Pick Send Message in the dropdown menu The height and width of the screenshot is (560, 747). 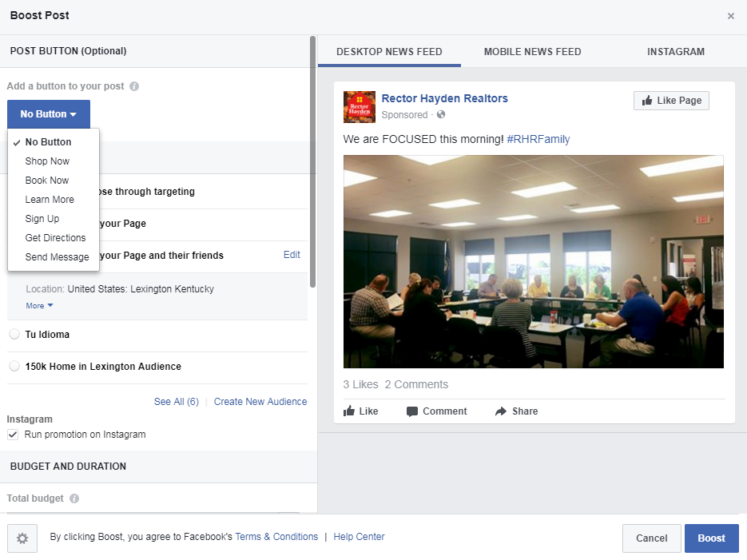57,256
